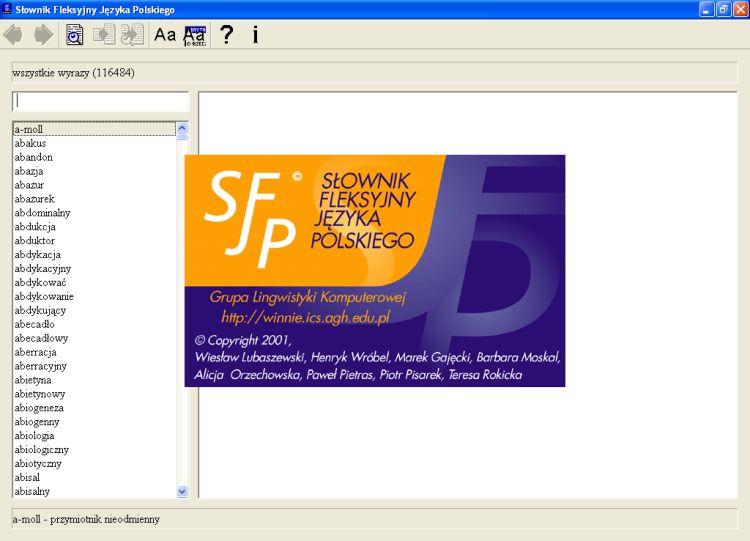Click the application icon in title bar
750x541 pixels.
[x=7, y=9]
